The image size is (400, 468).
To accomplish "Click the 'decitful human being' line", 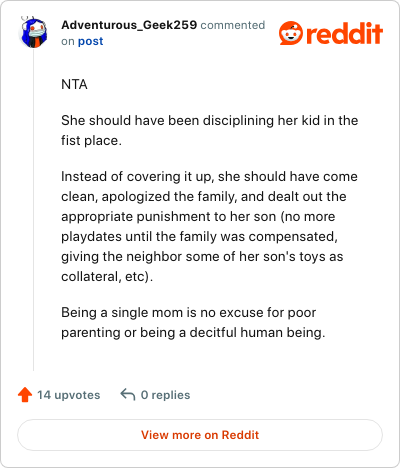I will coord(193,333).
